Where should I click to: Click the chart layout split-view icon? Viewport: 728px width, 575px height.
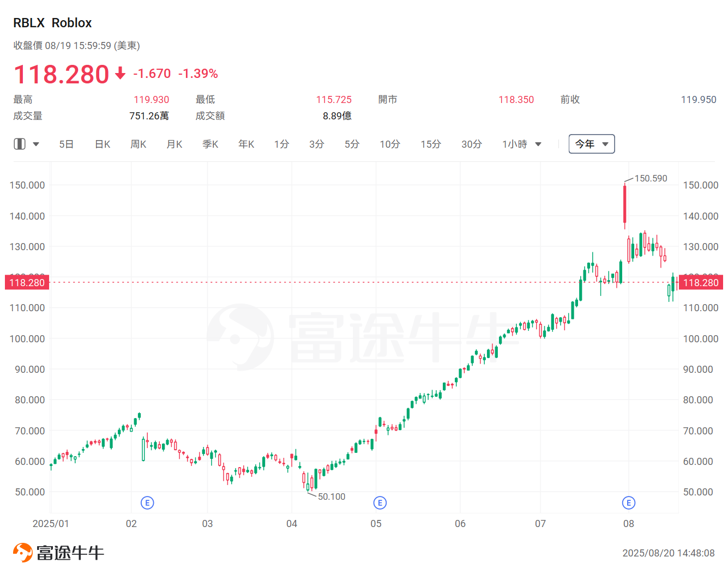(x=20, y=144)
